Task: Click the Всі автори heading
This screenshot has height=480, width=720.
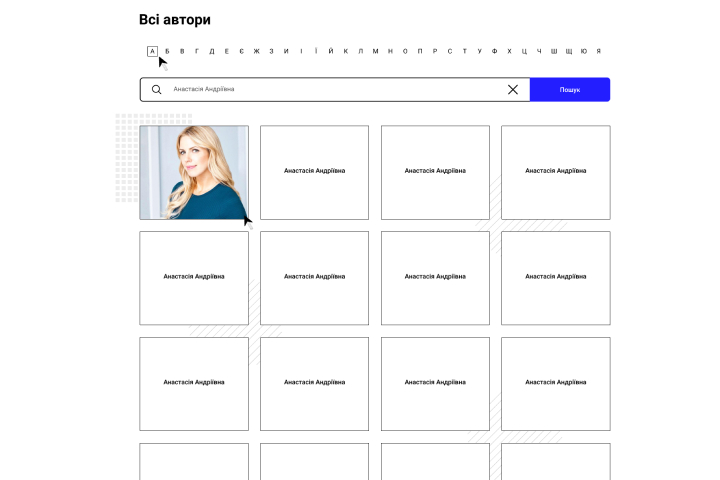Action: pyautogui.click(x=175, y=20)
